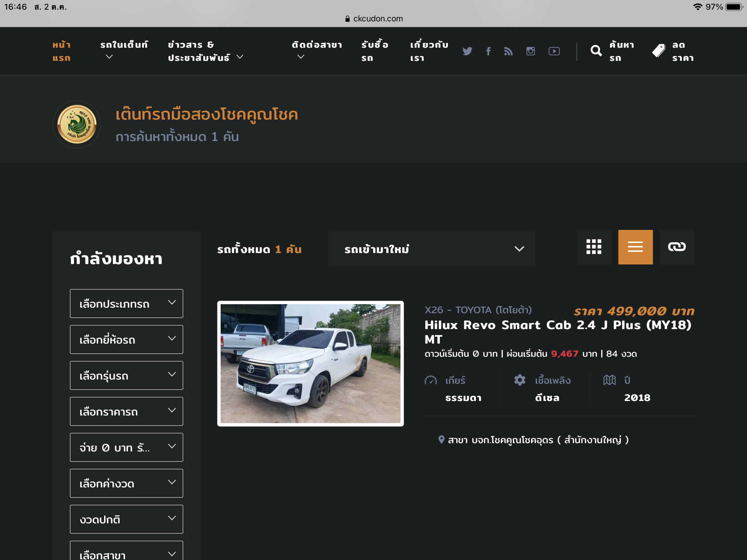This screenshot has width=747, height=560.
Task: Expand the เลือกราคารถ price dropdown
Action: coord(126,411)
